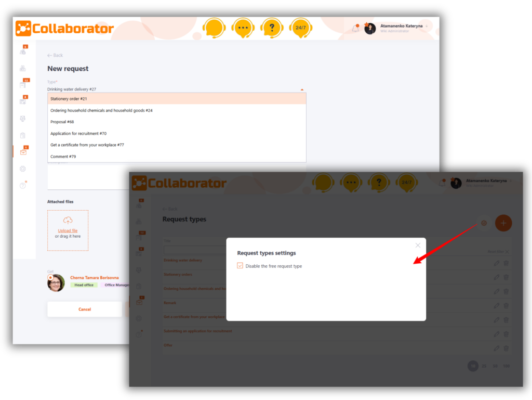Click the 24/7 support icon in New request window
The image size is (532, 400).
[x=301, y=28]
